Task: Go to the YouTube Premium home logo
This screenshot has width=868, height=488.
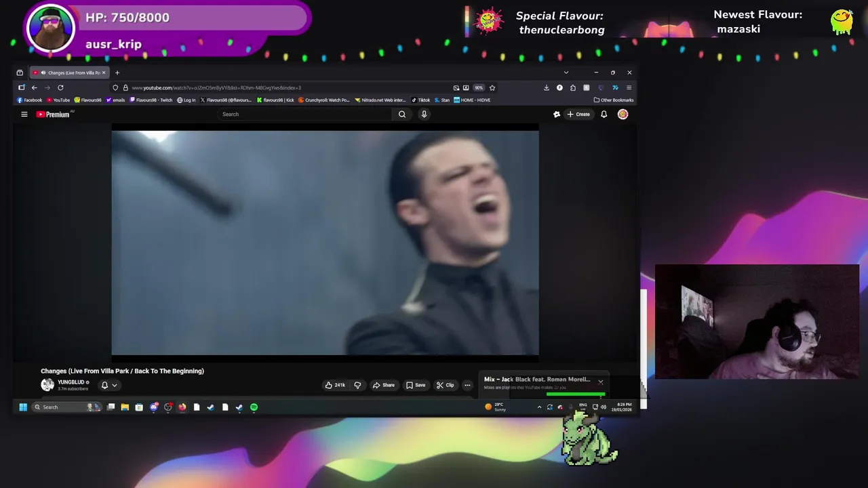Action: point(53,115)
